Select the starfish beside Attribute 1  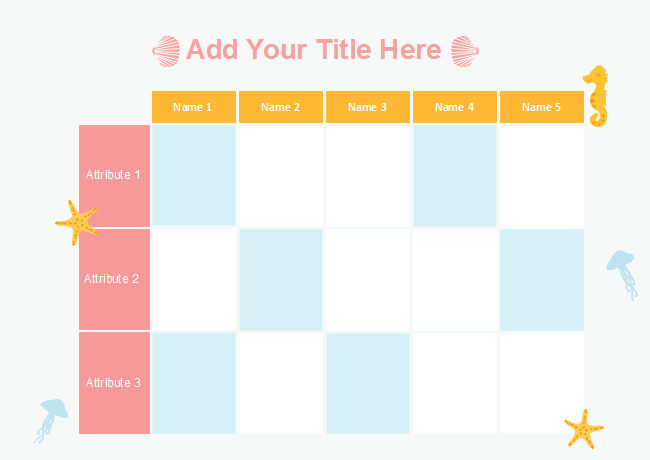(77, 222)
